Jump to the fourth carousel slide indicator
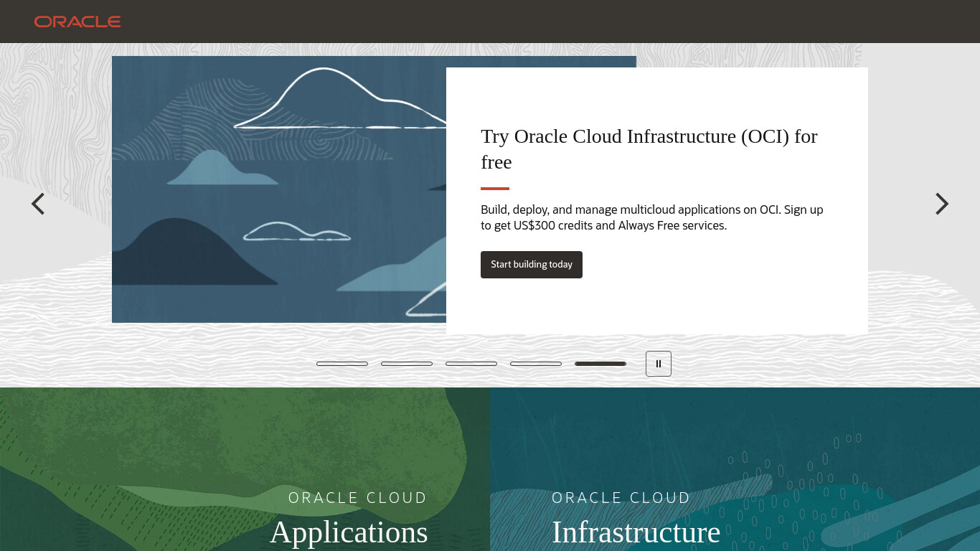The width and height of the screenshot is (980, 551). coord(536,364)
